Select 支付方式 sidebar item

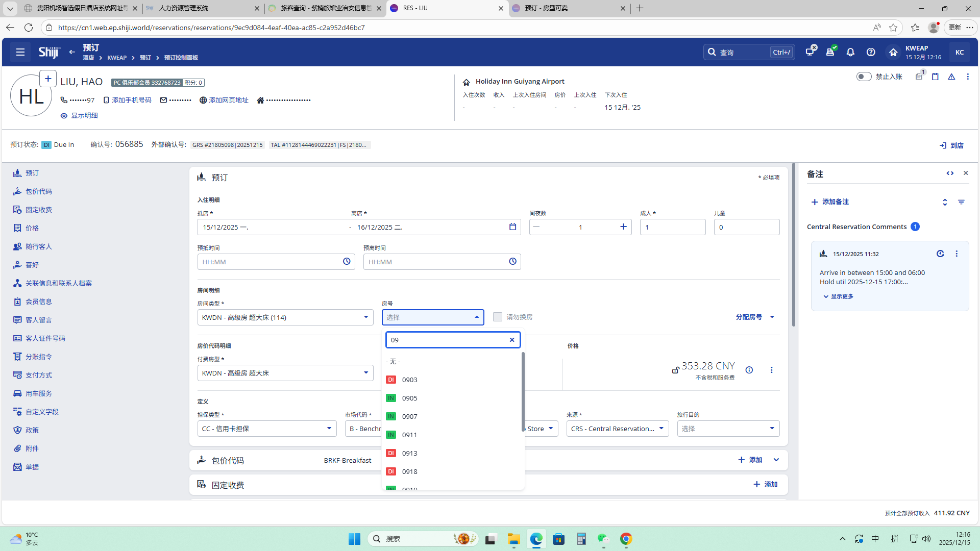pos(39,375)
